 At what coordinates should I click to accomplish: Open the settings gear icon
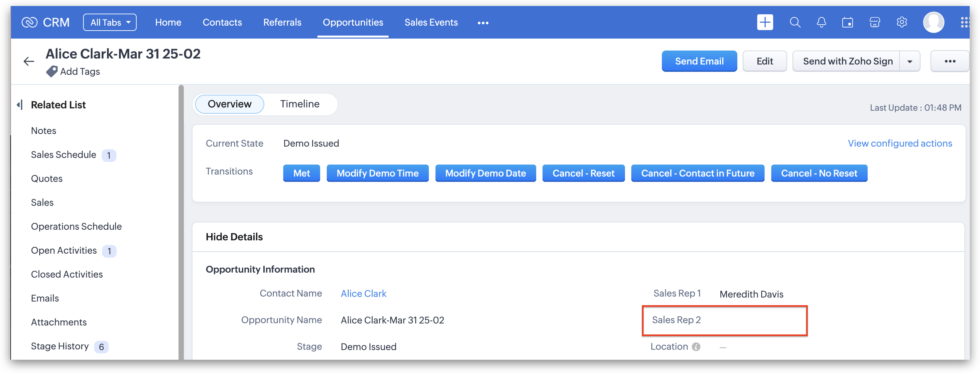tap(901, 23)
